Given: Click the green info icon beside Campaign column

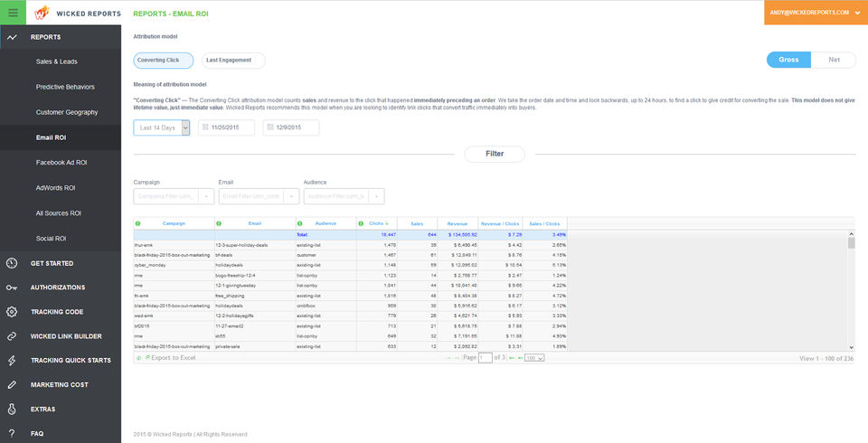Looking at the screenshot, I should pos(137,223).
